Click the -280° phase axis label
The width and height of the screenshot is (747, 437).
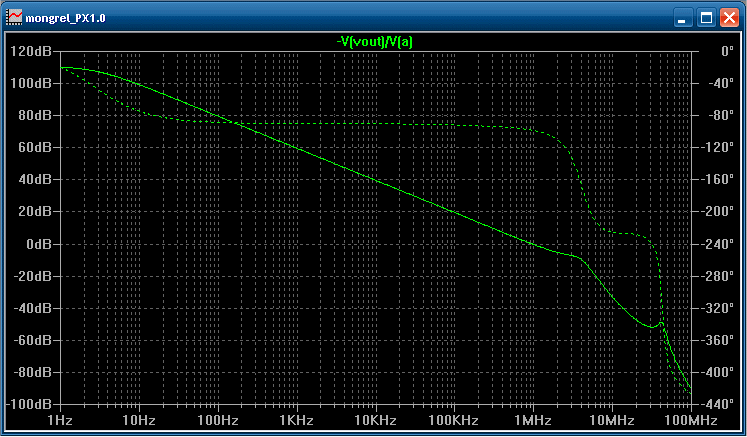(716, 276)
